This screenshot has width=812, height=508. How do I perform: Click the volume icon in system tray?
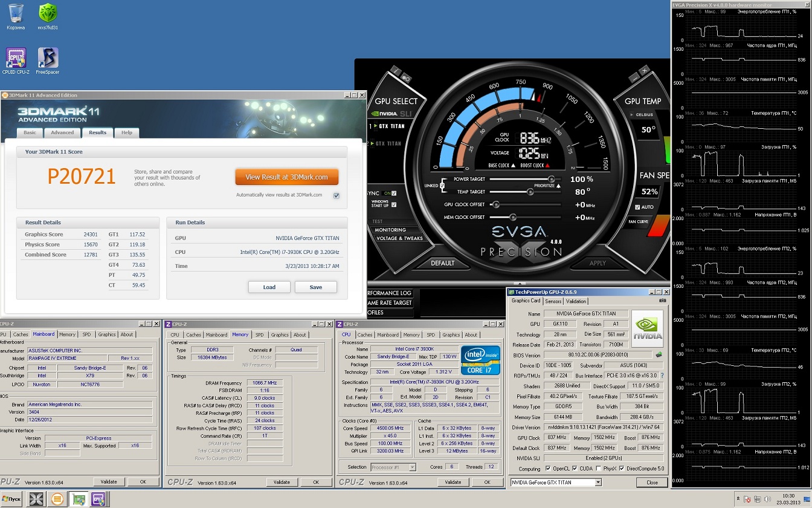[x=768, y=500]
